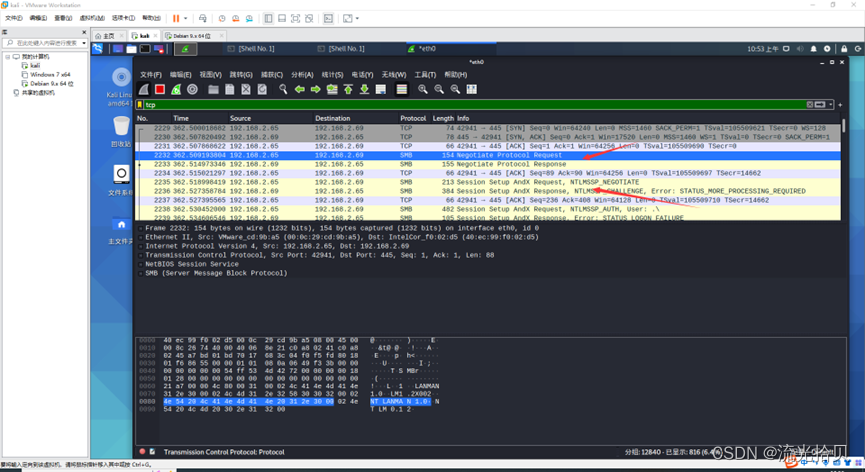Image resolution: width=865 pixels, height=472 pixels.
Task: Select 共享的虚拟机 in library tree
Action: click(38, 93)
